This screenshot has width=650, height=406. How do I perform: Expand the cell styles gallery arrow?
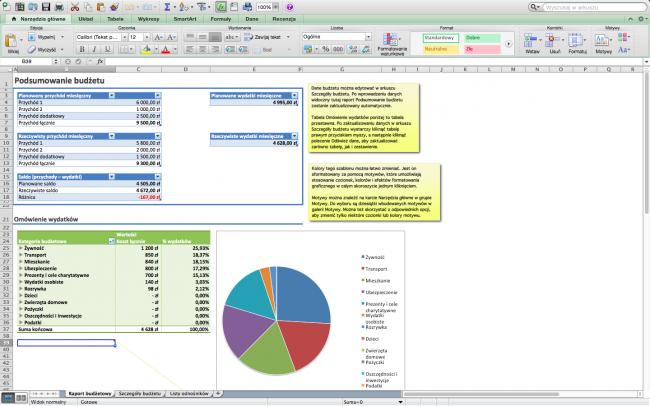pos(508,44)
